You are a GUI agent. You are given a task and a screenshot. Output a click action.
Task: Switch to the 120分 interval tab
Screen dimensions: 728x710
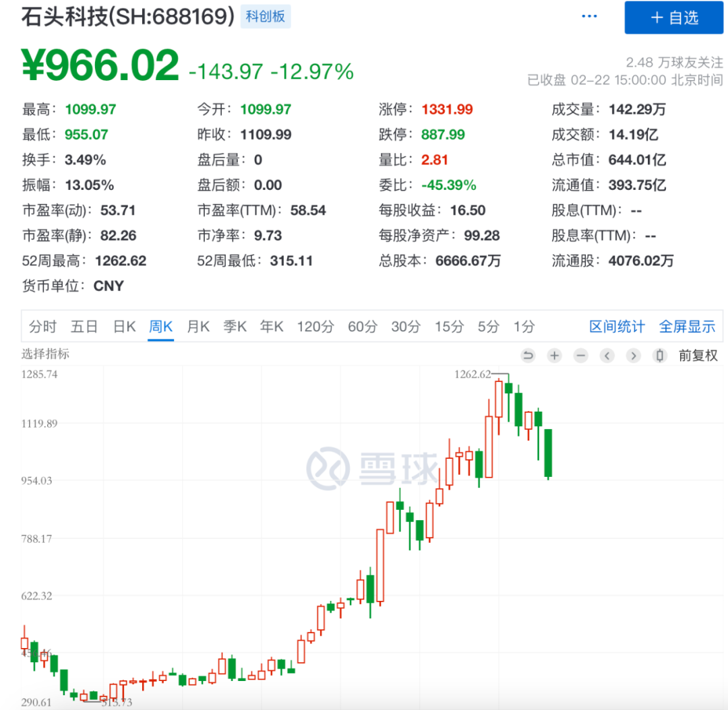pyautogui.click(x=315, y=327)
